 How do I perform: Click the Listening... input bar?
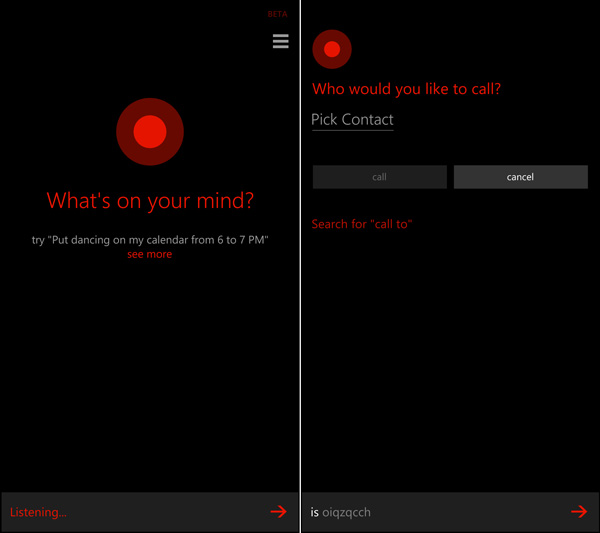tap(140, 512)
